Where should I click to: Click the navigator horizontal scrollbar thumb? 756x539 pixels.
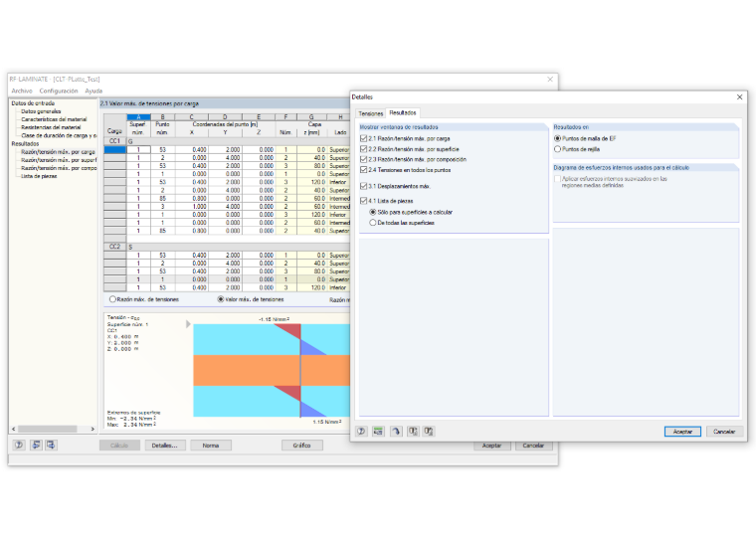click(48, 429)
